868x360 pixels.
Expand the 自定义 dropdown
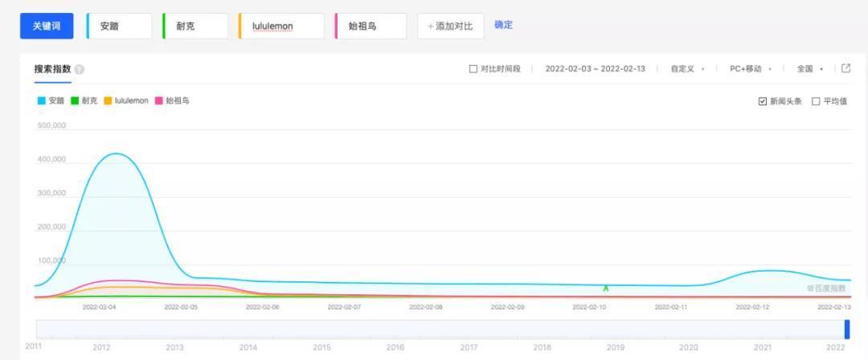point(687,69)
